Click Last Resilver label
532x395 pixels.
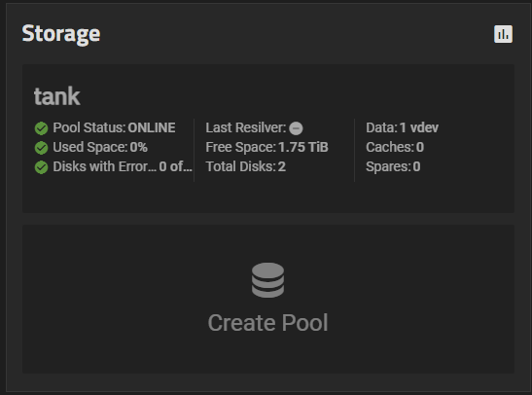pyautogui.click(x=246, y=127)
